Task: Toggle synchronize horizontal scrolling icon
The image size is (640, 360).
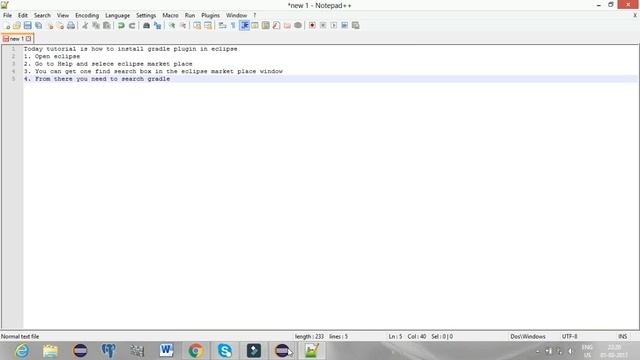Action: pyautogui.click(x=208, y=26)
